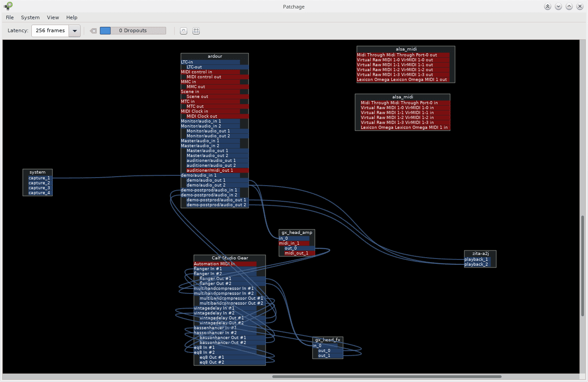Click demo-postprod/audio_out 2 port

tap(217, 205)
